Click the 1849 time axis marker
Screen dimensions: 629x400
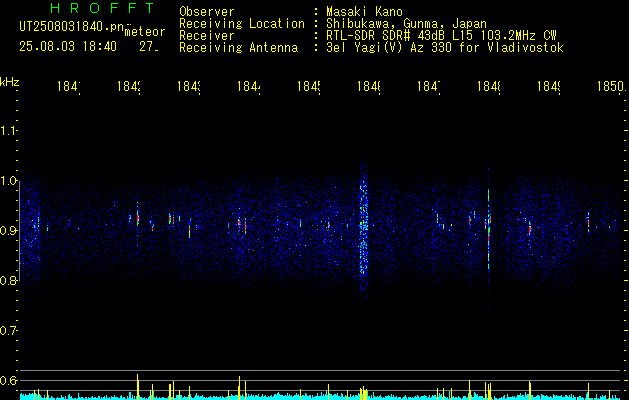pyautogui.click(x=549, y=86)
